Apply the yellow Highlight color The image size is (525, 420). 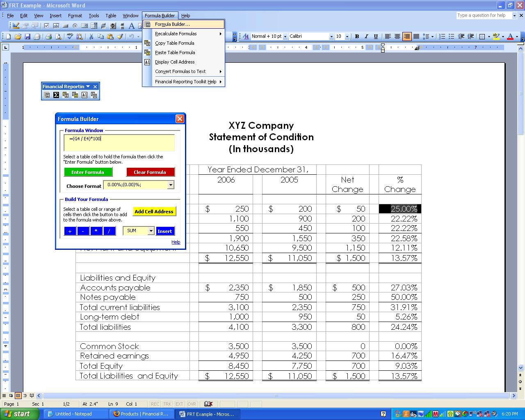point(496,37)
